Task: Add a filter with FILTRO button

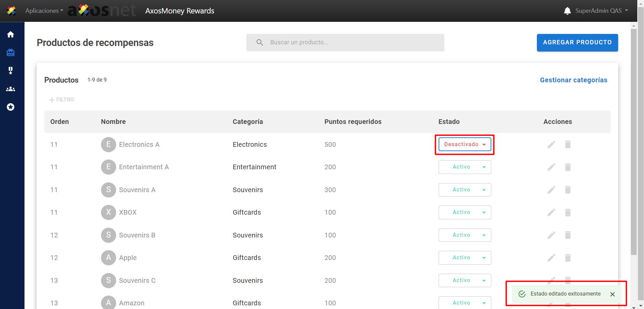Action: pos(61,100)
